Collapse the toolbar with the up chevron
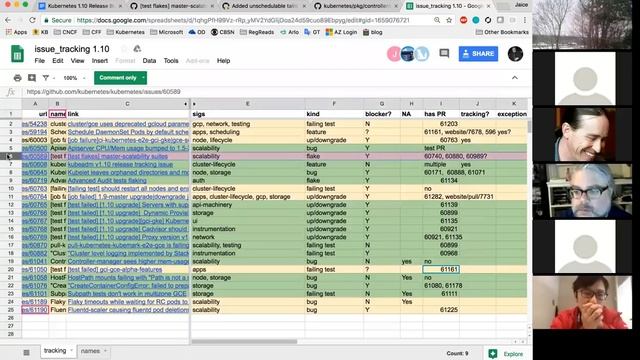The image size is (640, 360). pyautogui.click(x=515, y=78)
